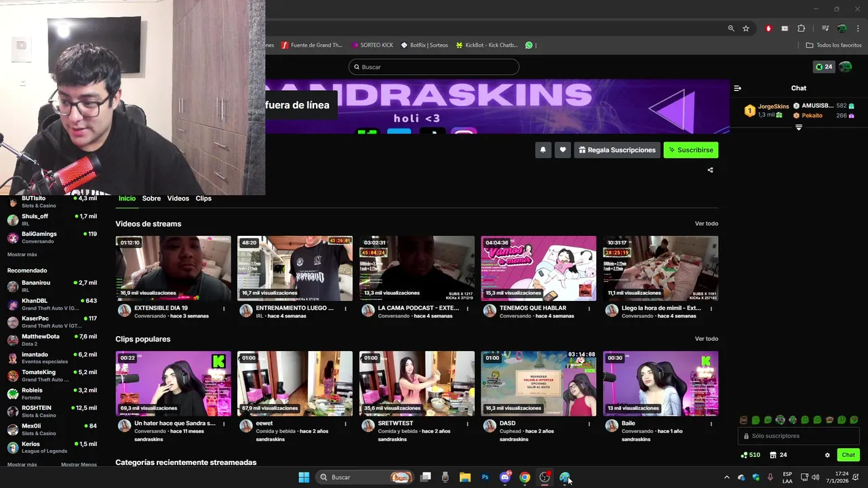The width and height of the screenshot is (868, 488).
Task: Open OBS Studio from the taskbar
Action: [545, 477]
